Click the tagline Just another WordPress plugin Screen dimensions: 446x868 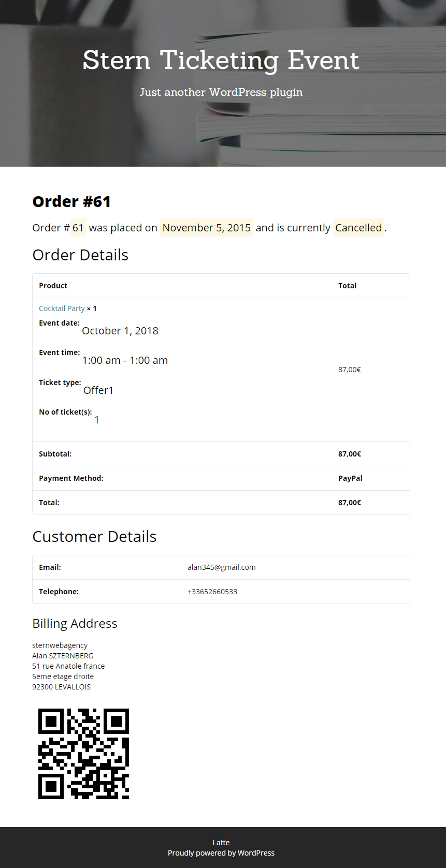pyautogui.click(x=221, y=92)
